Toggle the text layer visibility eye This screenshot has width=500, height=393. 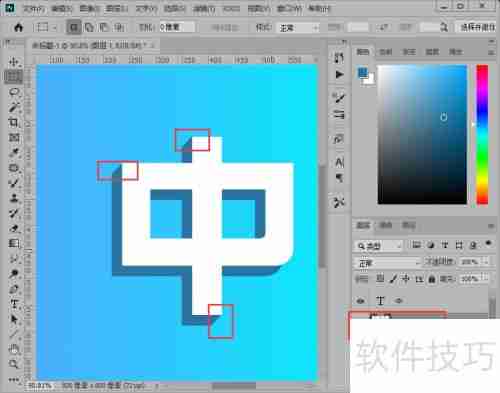[x=361, y=301]
